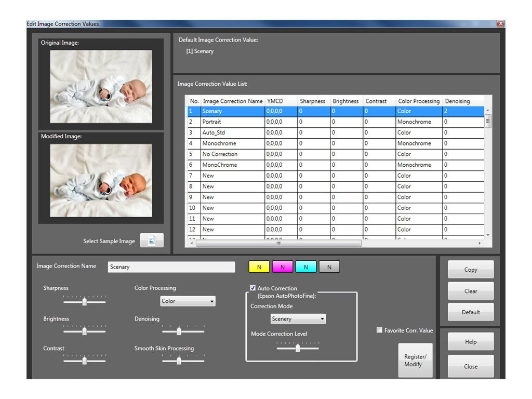Viewport: 532px width, 399px height.
Task: Toggle the Auto Correction checkbox
Action: coord(252,288)
